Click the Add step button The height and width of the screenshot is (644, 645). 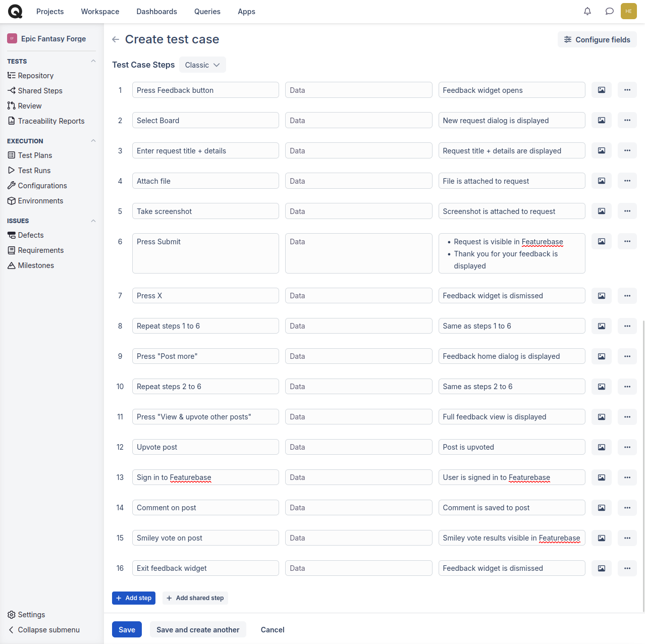(134, 598)
